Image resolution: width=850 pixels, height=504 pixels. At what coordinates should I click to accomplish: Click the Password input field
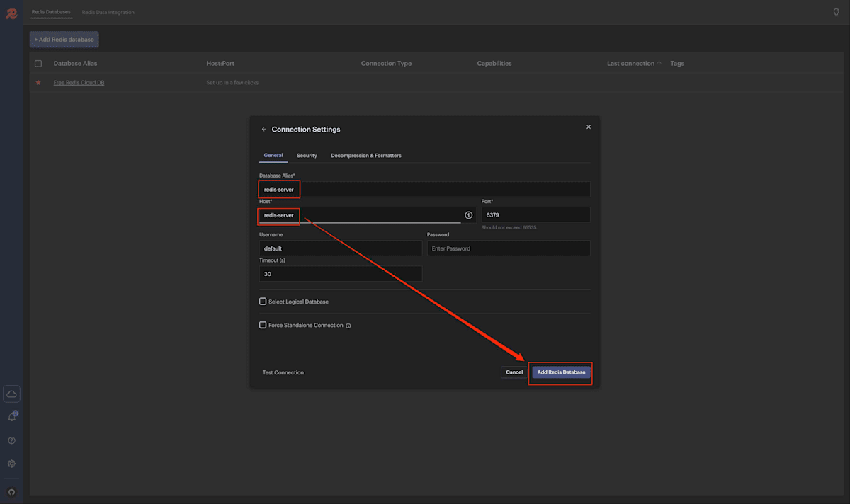[x=509, y=248]
